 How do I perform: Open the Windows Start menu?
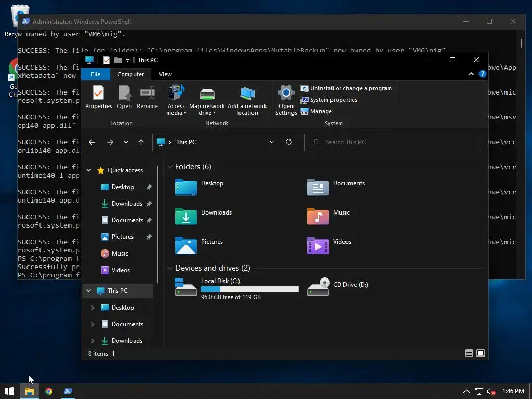coord(9,391)
